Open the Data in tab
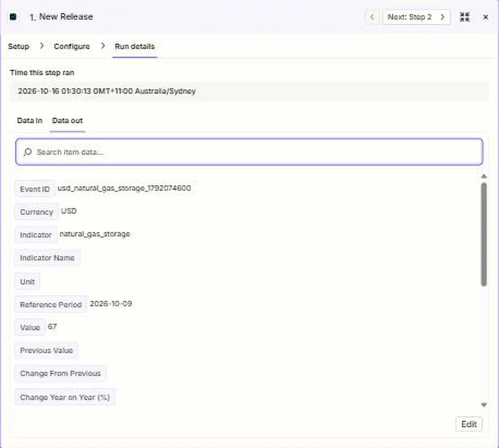Image resolution: width=499 pixels, height=448 pixels. click(29, 120)
